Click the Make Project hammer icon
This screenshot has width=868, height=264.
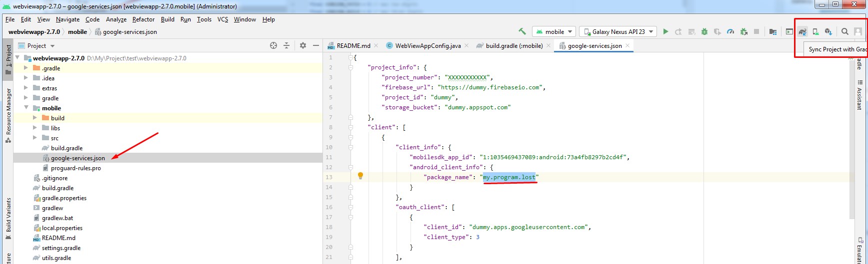point(522,31)
